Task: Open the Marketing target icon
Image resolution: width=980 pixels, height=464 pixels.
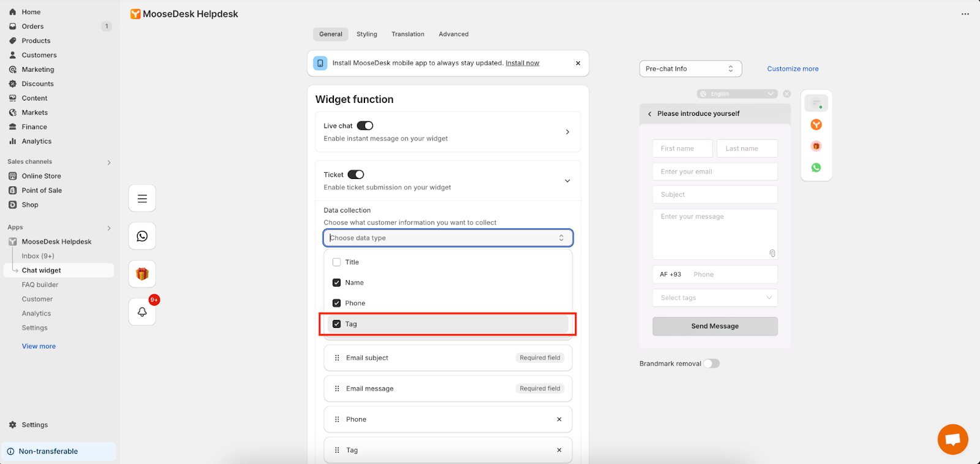Action: [13, 69]
